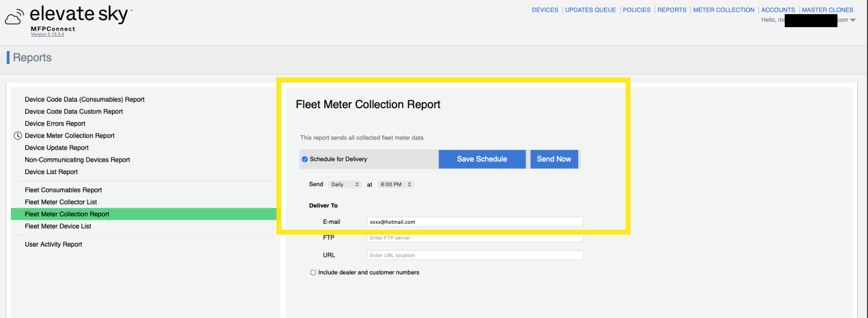Click the Deliver To label
This screenshot has height=318, width=868.
324,205
